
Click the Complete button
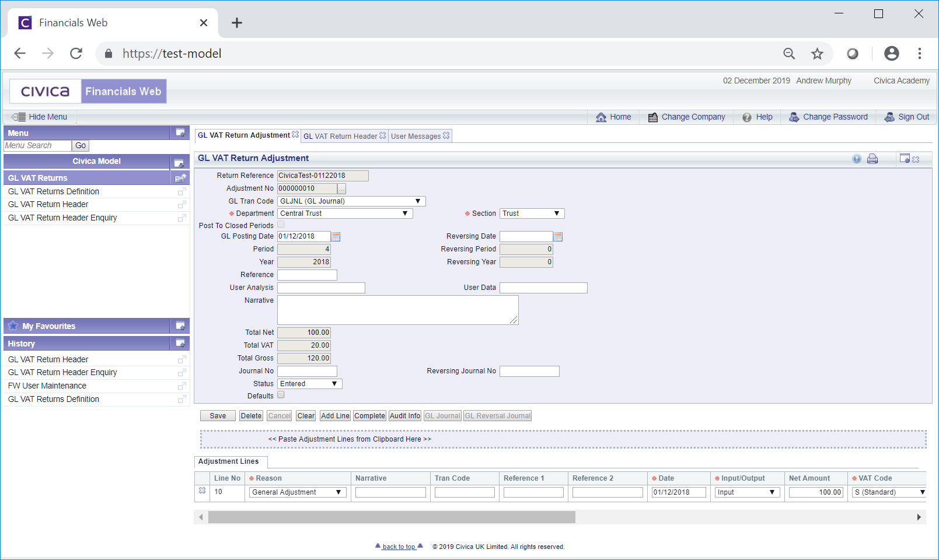[x=369, y=416]
